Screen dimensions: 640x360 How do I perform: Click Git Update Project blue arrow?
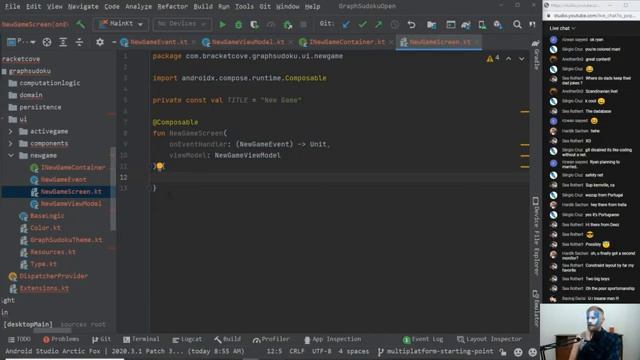346,24
